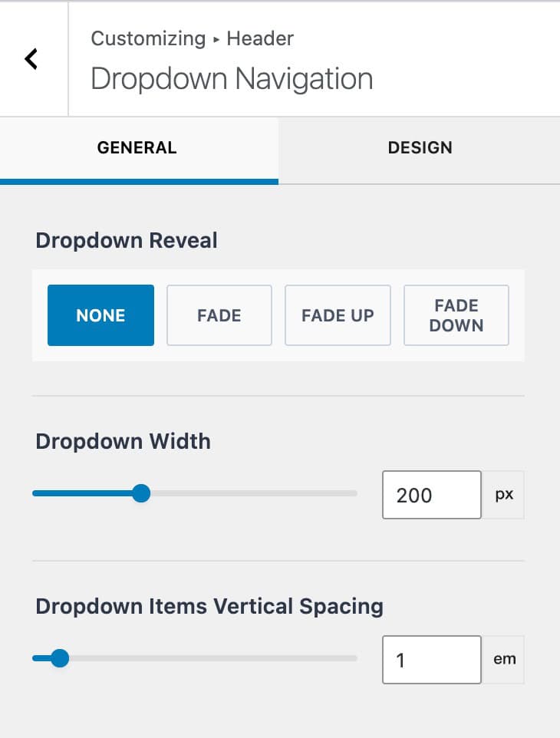
Task: Select the FADE dropdown reveal option
Action: pos(219,315)
